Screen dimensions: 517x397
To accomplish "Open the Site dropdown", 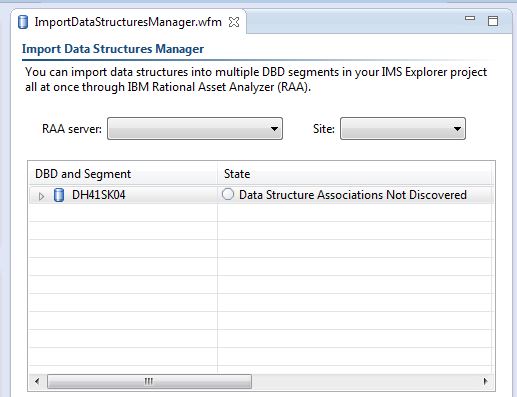I will (403, 129).
